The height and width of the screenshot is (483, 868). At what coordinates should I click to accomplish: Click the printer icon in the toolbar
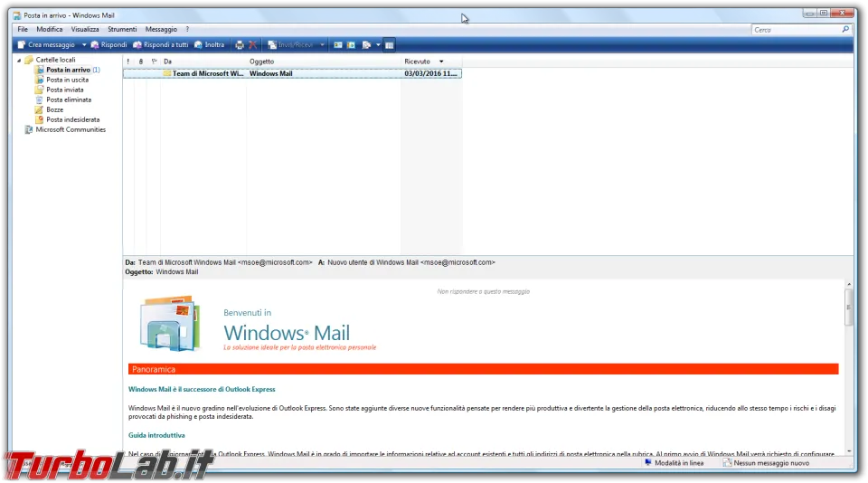tap(240, 45)
